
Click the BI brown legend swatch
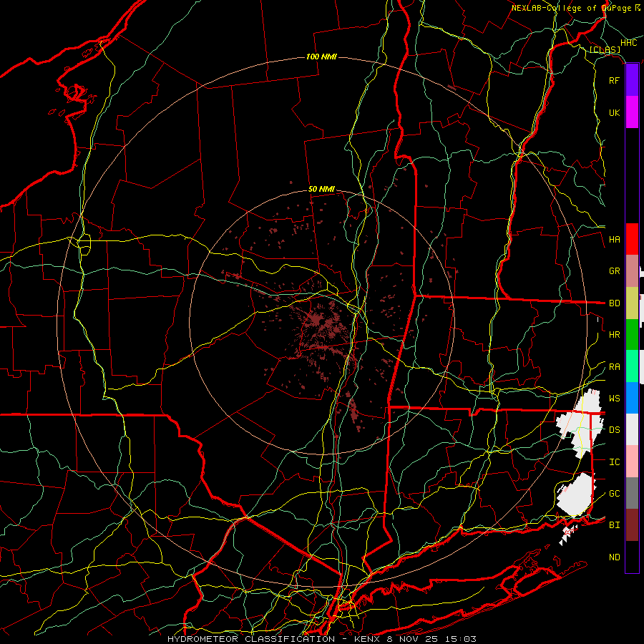[632, 525]
